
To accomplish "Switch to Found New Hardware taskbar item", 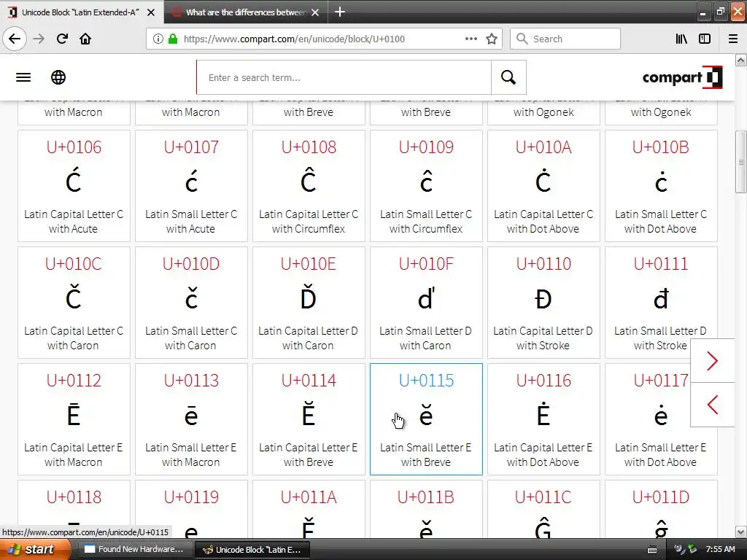I will coord(133,549).
